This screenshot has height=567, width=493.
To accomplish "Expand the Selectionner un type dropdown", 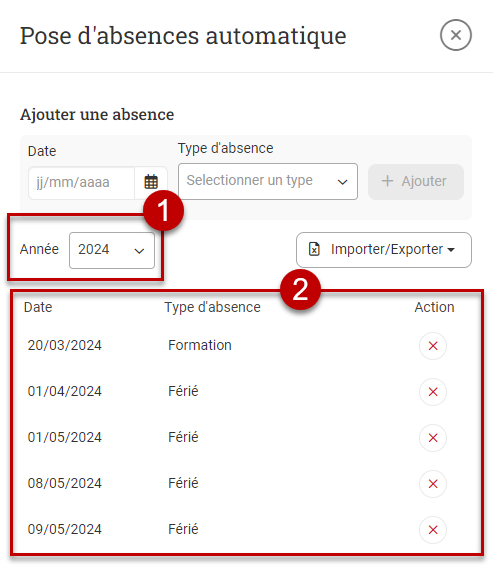I will coord(268,181).
